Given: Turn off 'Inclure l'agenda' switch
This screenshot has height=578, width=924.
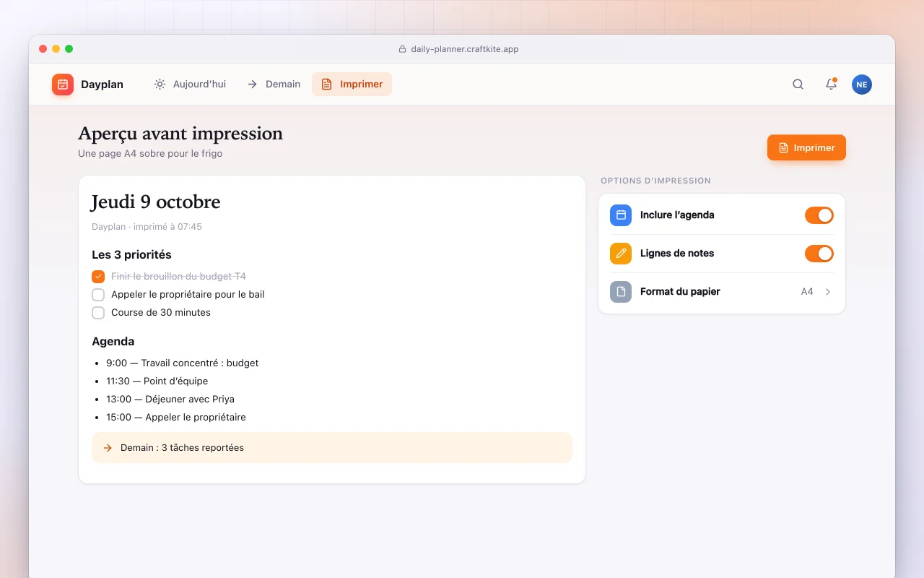Looking at the screenshot, I should coord(819,215).
